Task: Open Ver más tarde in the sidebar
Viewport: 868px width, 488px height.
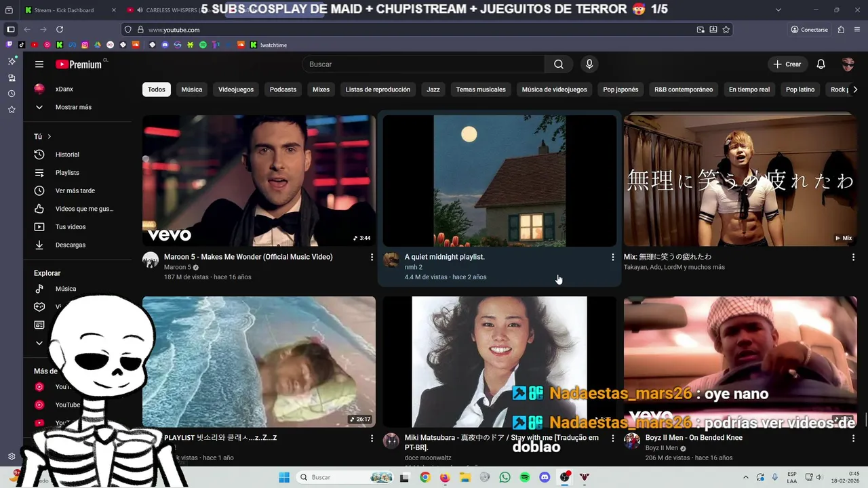Action: click(75, 191)
